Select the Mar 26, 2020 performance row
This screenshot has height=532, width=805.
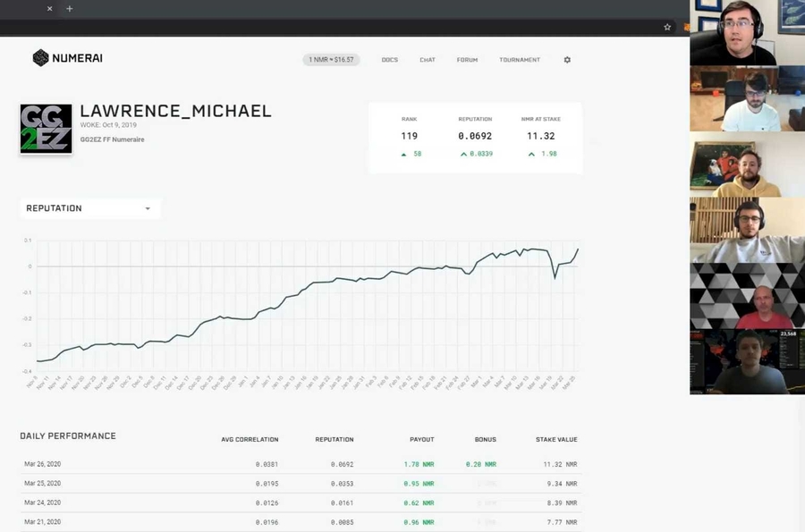pos(42,464)
